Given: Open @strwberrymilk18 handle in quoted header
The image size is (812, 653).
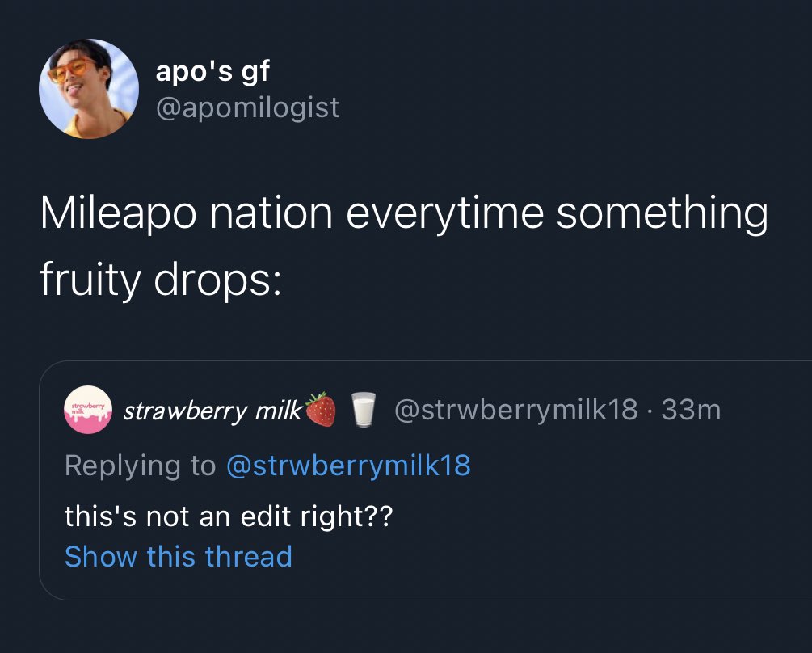Looking at the screenshot, I should click(515, 410).
